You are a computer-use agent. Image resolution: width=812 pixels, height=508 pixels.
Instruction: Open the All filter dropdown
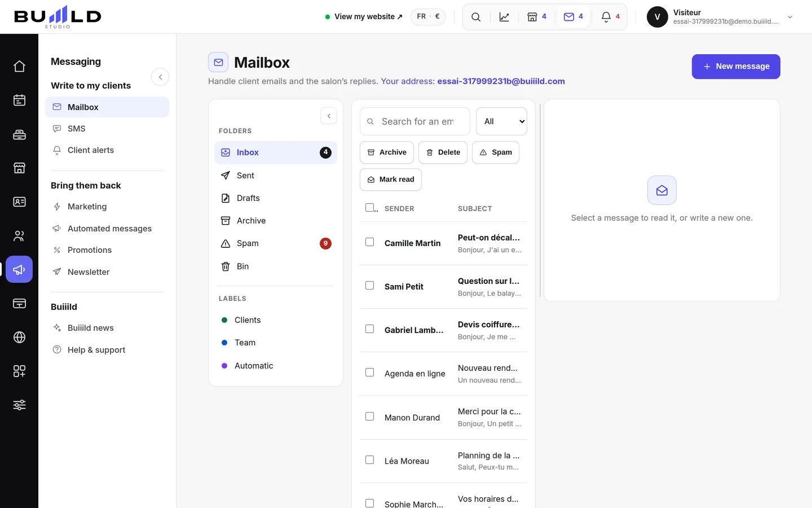pos(501,121)
